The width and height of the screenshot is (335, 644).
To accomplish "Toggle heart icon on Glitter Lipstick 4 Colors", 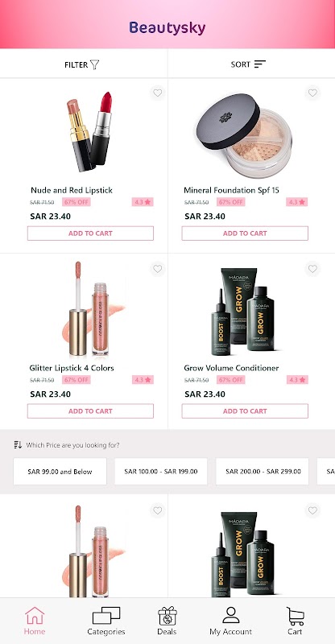I will click(157, 269).
